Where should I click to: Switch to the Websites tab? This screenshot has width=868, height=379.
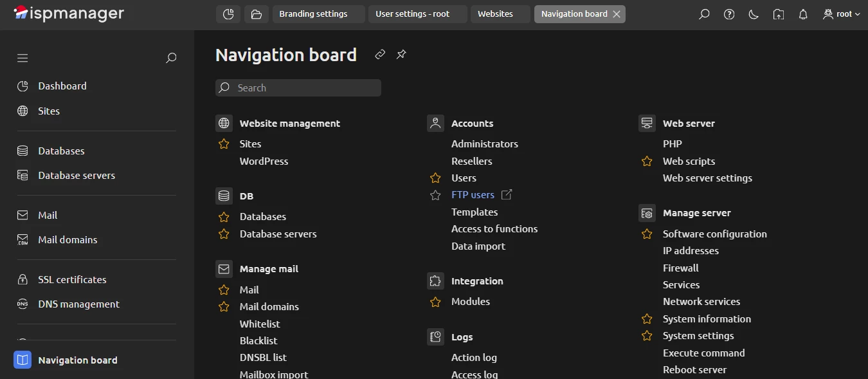click(500, 14)
